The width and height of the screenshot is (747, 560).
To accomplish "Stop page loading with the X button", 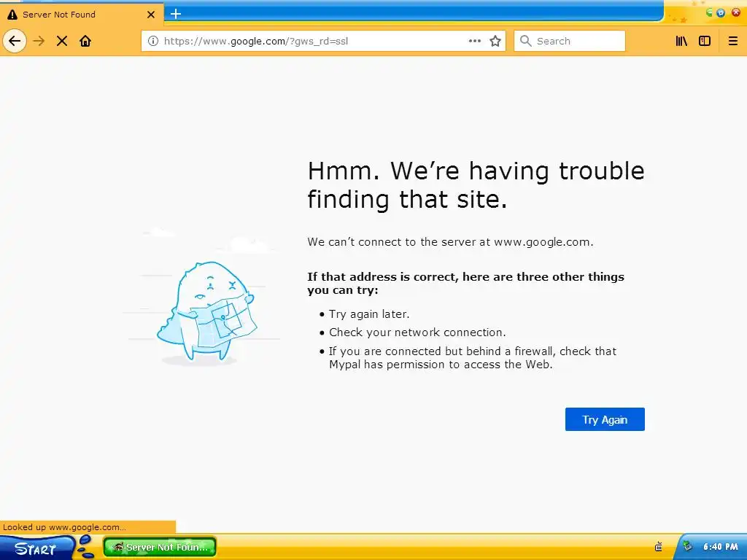I will [62, 41].
